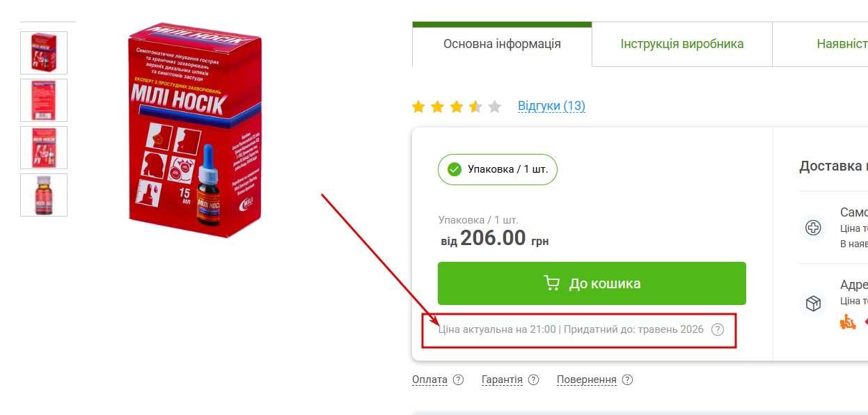
Task: Open the Оплата link
Action: pos(429,379)
